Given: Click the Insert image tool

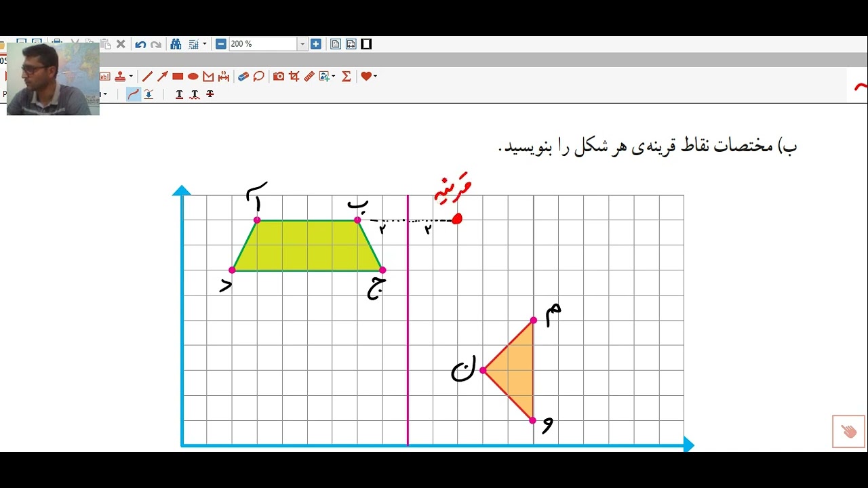Looking at the screenshot, I should coord(324,77).
